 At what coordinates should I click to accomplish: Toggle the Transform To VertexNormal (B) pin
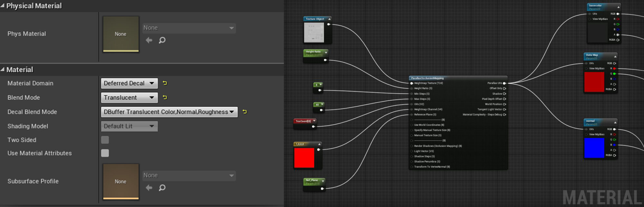tap(412, 167)
